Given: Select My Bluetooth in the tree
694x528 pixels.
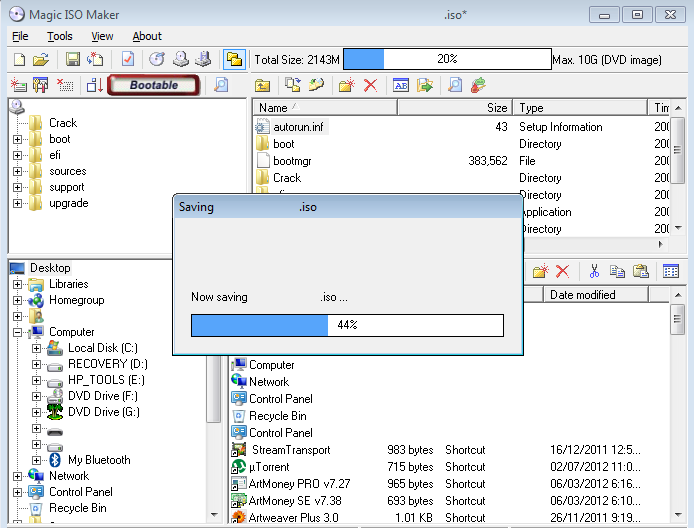Looking at the screenshot, I should coord(99,460).
